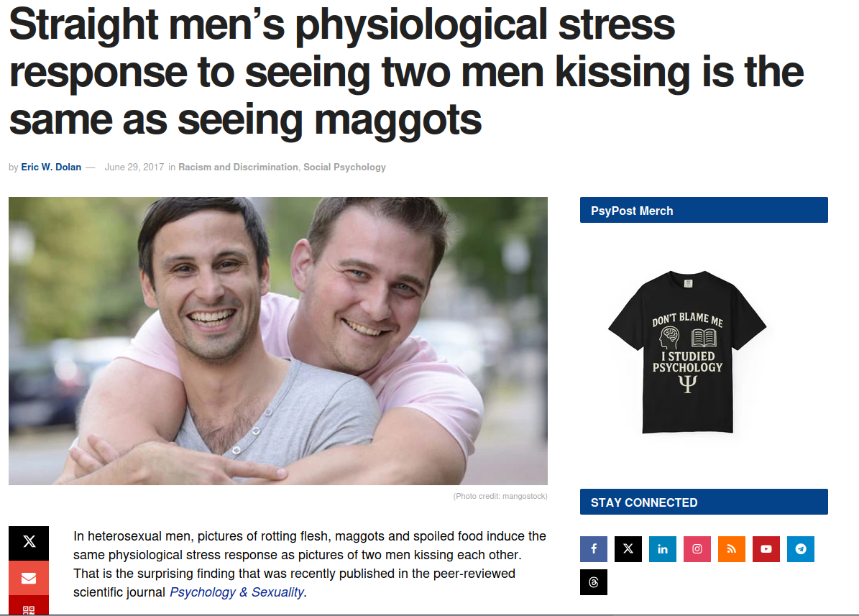Open the Racism and Discrimination category

click(238, 167)
